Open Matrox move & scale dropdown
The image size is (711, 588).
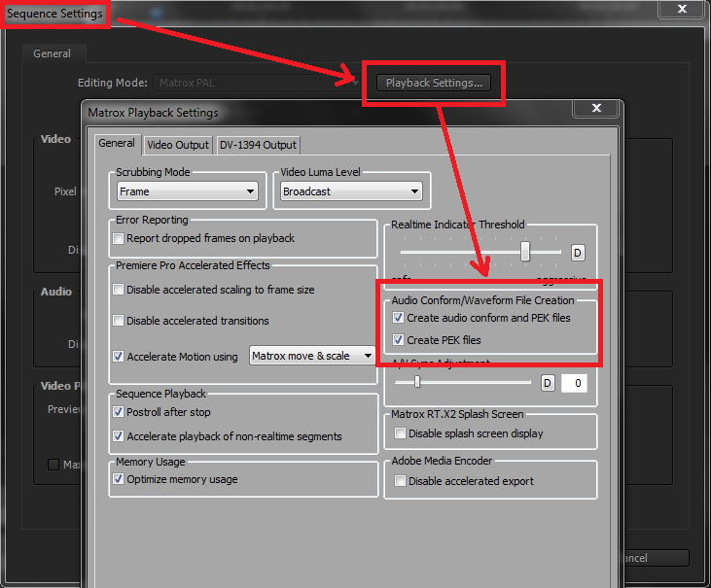coord(312,356)
